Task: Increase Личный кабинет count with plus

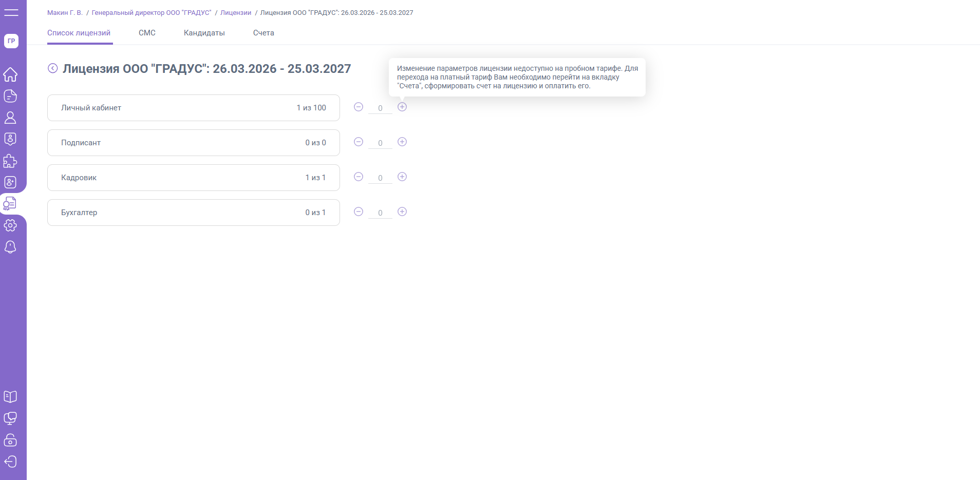Action: [x=402, y=107]
